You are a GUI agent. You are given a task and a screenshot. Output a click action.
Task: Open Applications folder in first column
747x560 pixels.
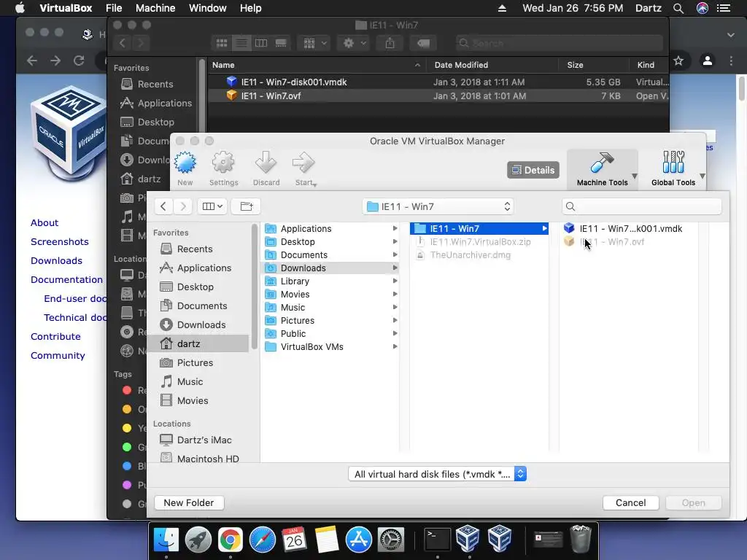(x=331, y=228)
